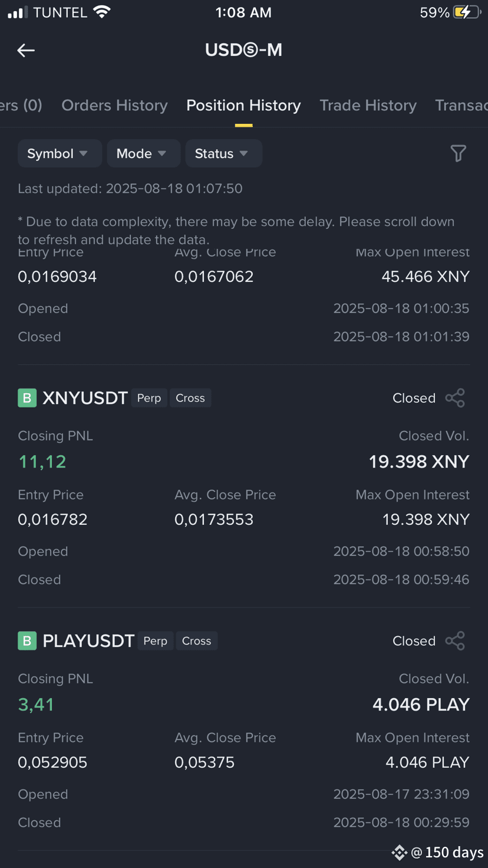
Task: Tap the watermark logo near 150 days
Action: tap(400, 852)
